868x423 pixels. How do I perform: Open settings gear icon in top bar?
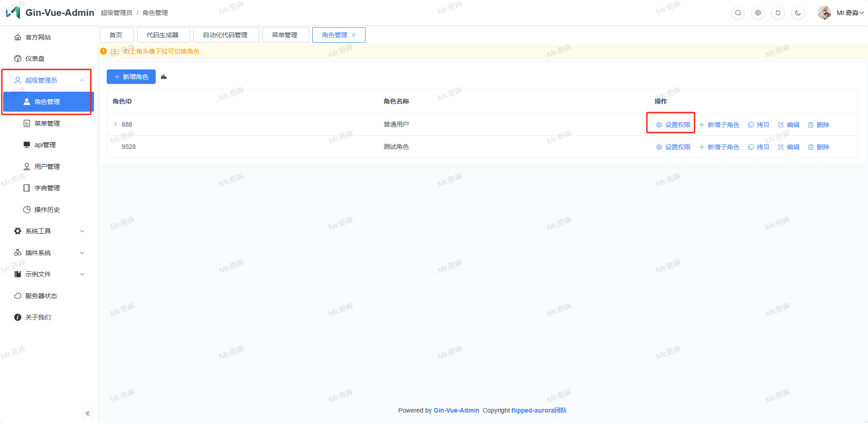point(758,13)
